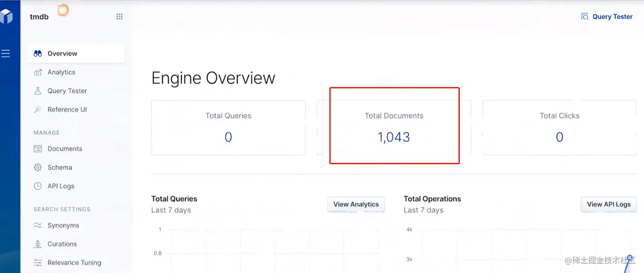Click the MANAGE section label
The height and width of the screenshot is (273, 644).
[47, 133]
